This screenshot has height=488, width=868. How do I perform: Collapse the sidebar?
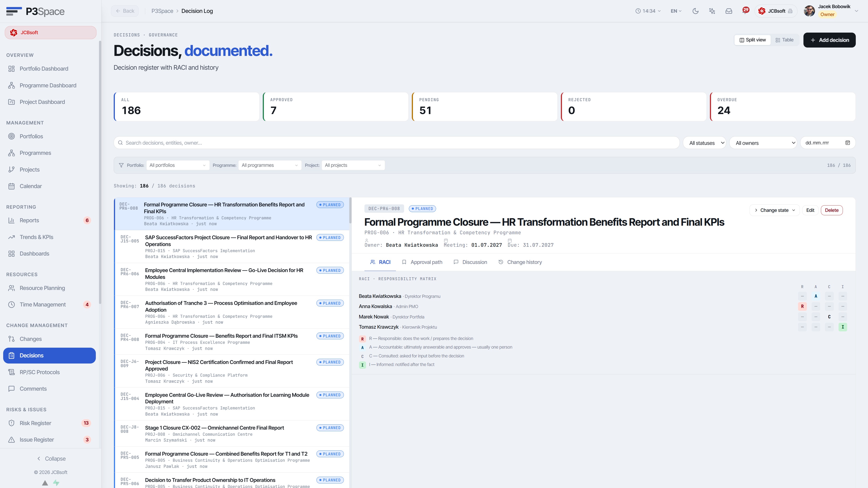[51, 459]
